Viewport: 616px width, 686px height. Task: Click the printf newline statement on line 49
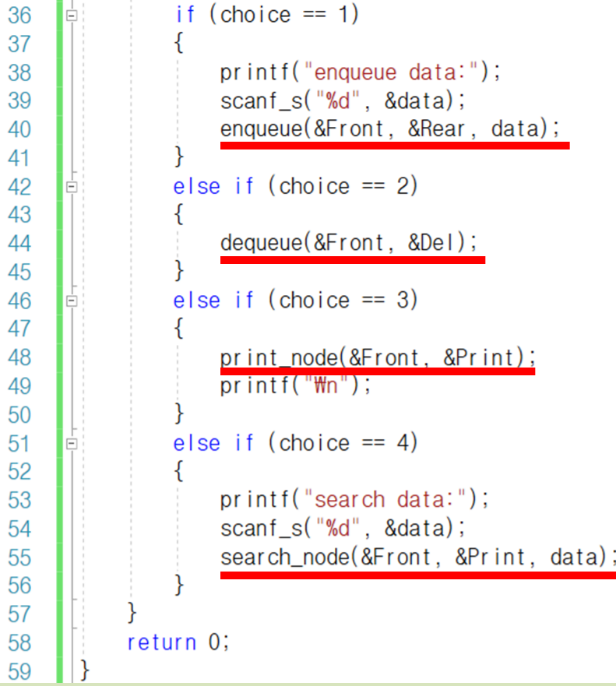[x=296, y=386]
